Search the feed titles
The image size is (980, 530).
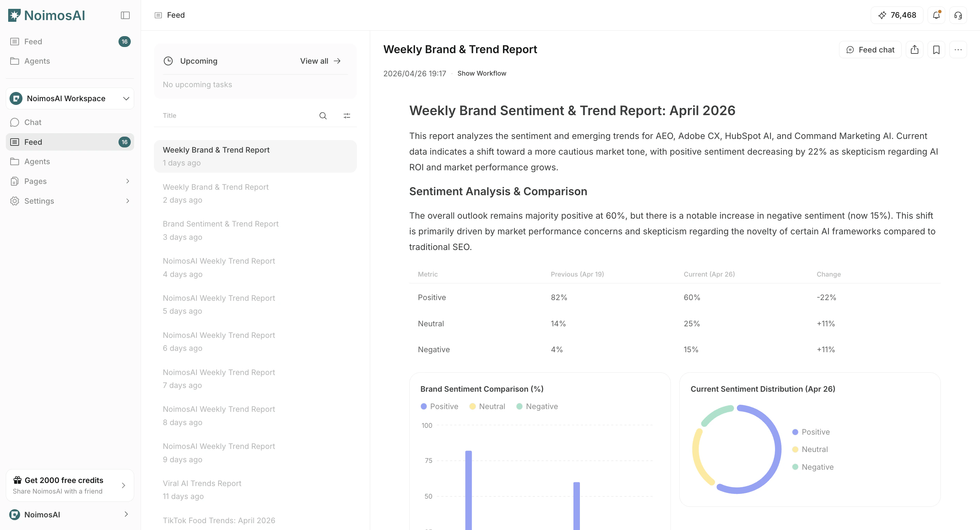pyautogui.click(x=323, y=116)
